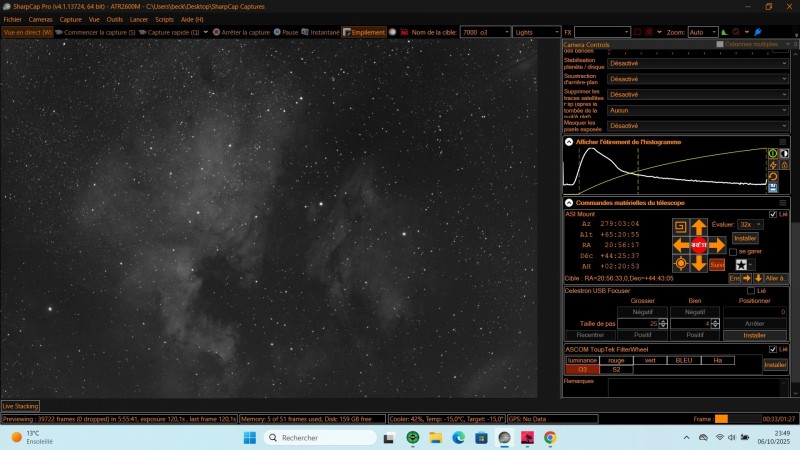This screenshot has width=800, height=450.
Task: Open the Outils menu
Action: pos(114,19)
